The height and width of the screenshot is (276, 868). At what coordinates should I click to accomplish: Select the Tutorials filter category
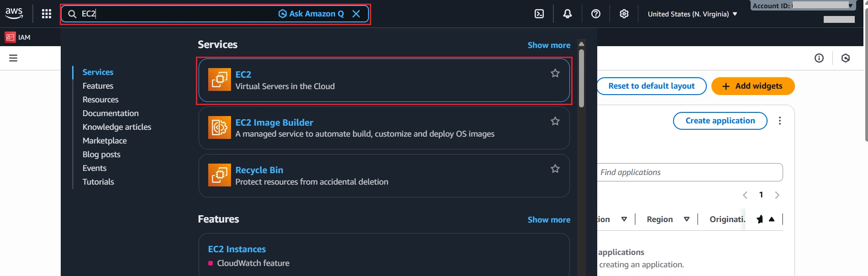pos(98,182)
